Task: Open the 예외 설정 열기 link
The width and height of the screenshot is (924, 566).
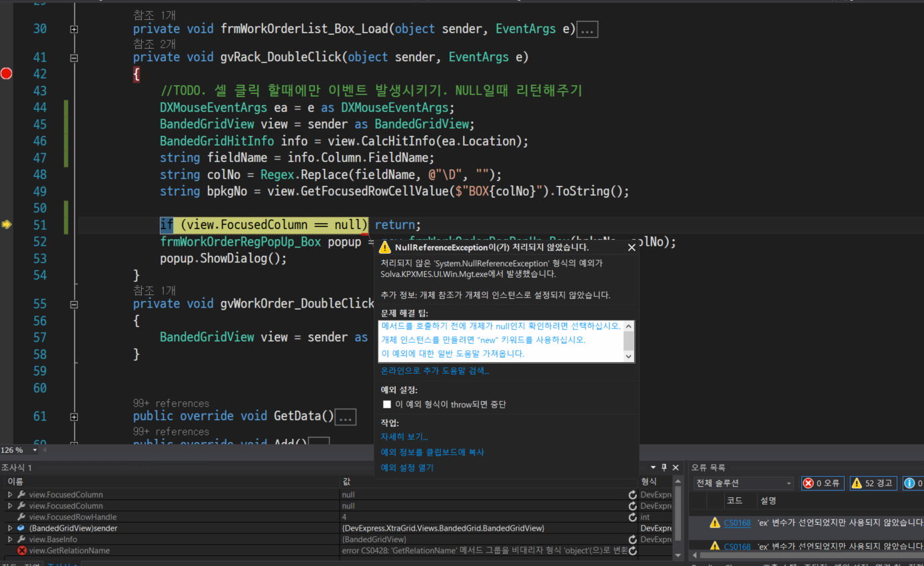Action: pyautogui.click(x=406, y=467)
